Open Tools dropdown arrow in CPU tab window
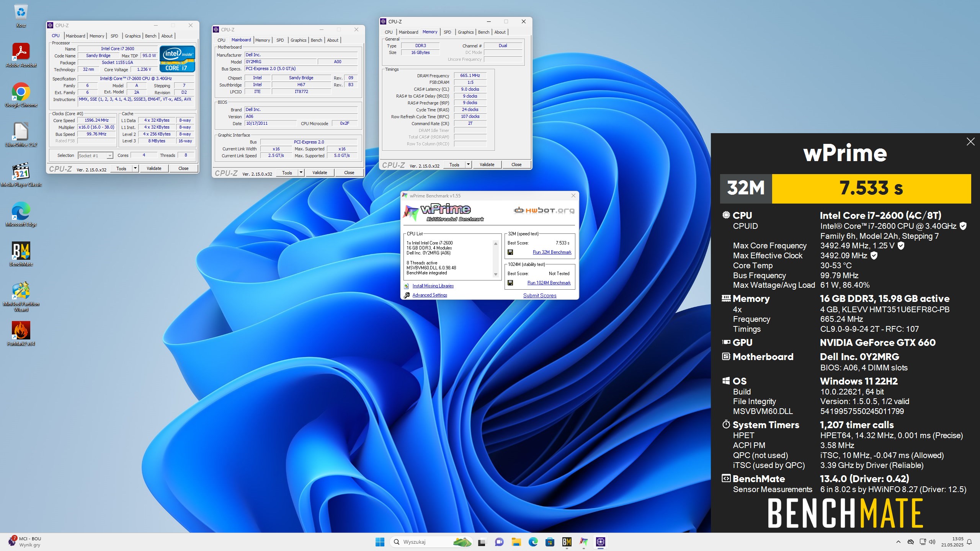 (x=135, y=168)
